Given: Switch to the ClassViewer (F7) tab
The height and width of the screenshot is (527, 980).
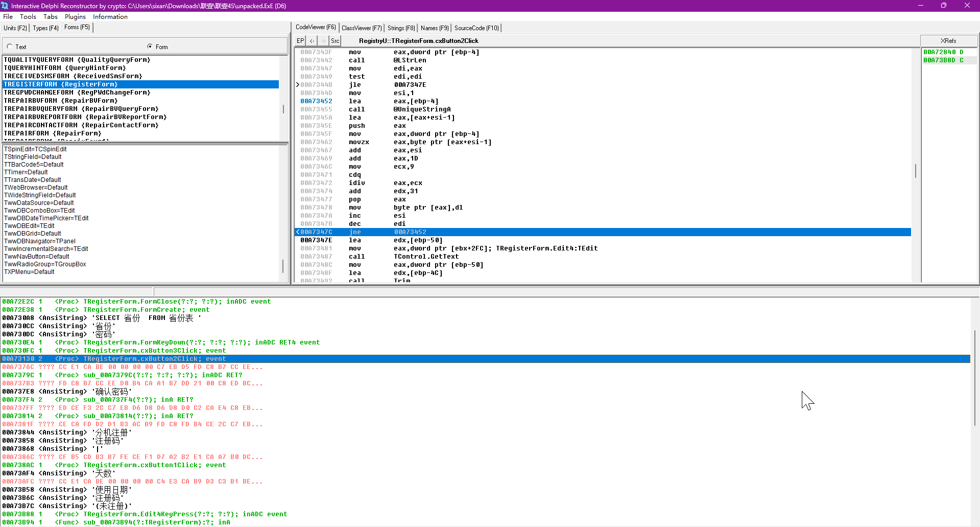Looking at the screenshot, I should click(362, 28).
